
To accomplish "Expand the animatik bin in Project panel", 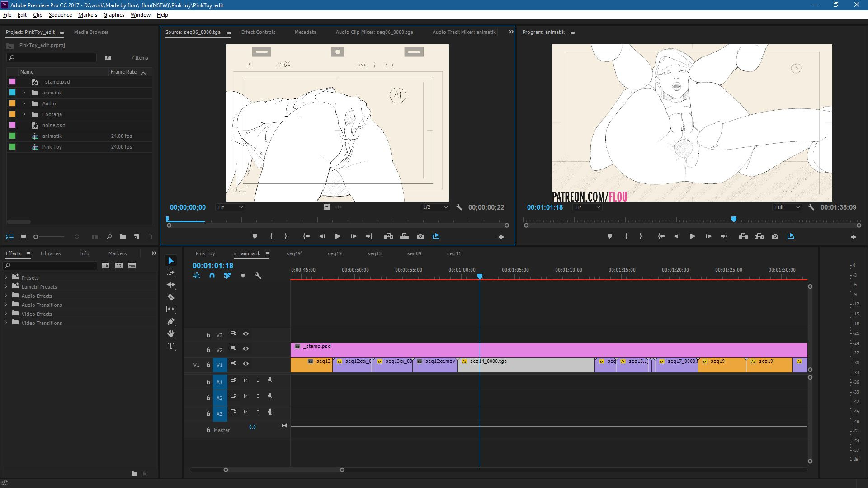I will click(24, 93).
